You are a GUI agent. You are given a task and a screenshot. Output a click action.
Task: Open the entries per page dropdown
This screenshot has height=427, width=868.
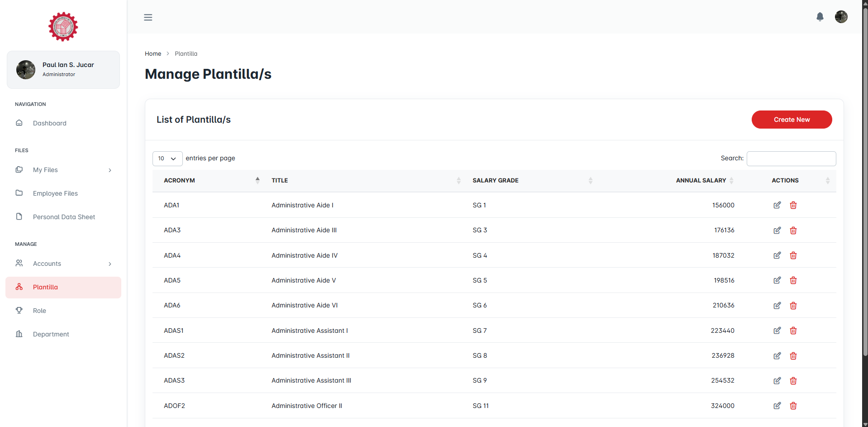167,158
